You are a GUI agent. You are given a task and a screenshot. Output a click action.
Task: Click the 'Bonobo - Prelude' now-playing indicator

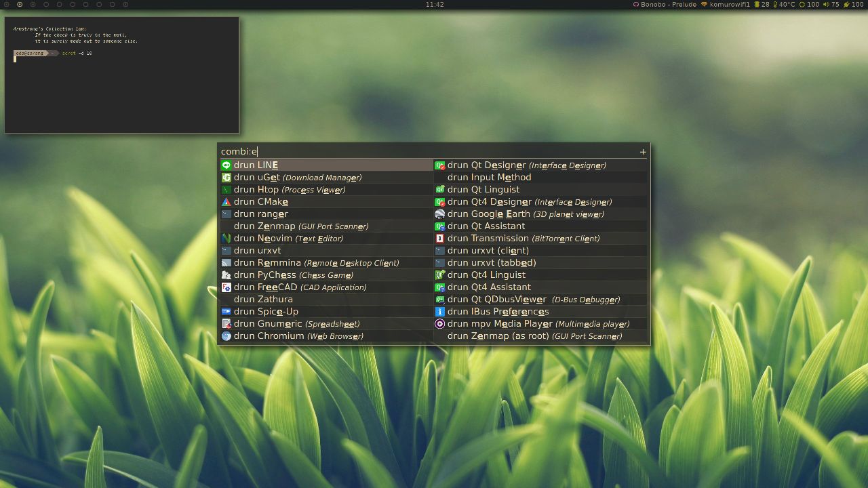(x=664, y=4)
